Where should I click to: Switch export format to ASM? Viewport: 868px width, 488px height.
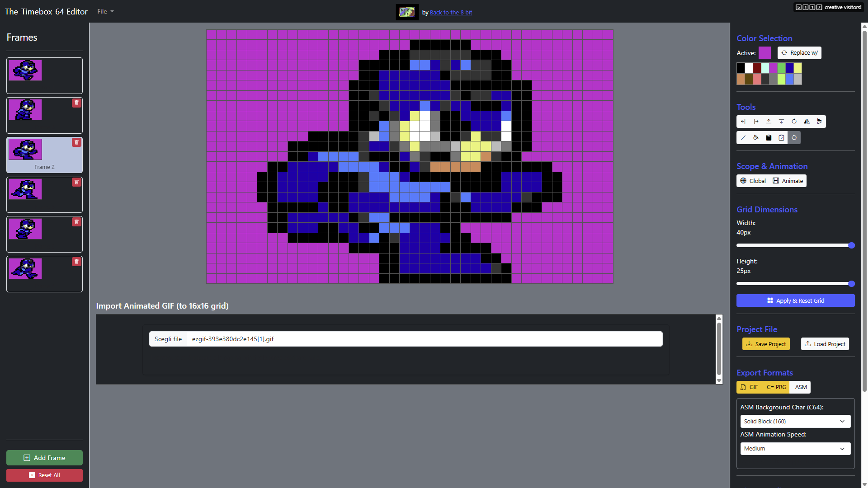(800, 387)
